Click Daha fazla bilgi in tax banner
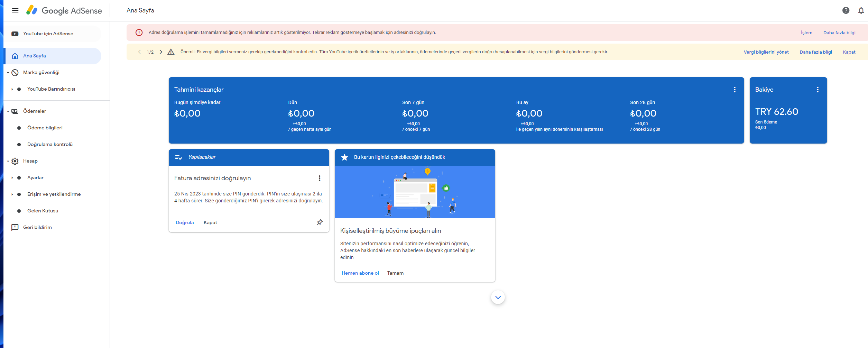868x348 pixels. [x=816, y=52]
